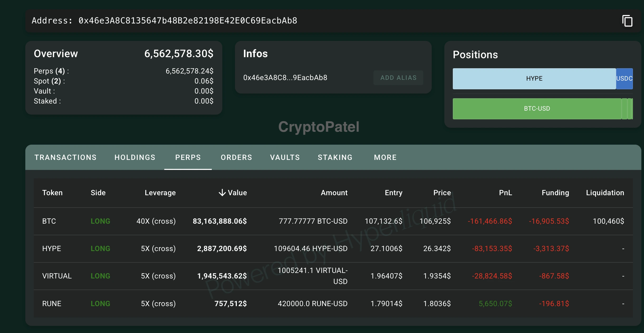Click amount 1005241.1 VIRTUAL-USD
The image size is (644, 333).
click(x=313, y=276)
